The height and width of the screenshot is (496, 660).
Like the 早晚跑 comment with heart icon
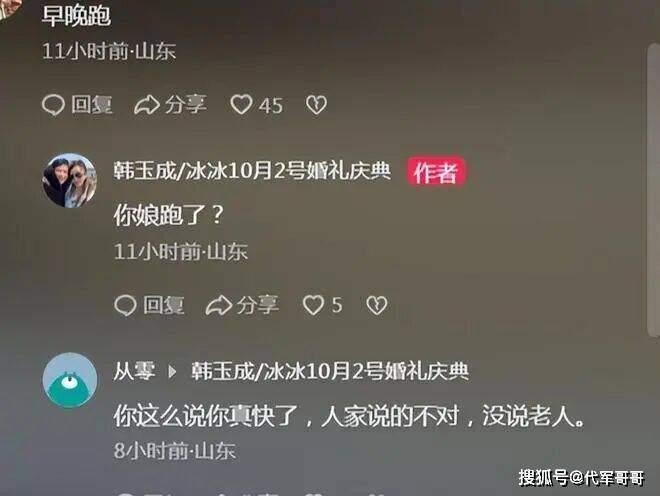241,104
